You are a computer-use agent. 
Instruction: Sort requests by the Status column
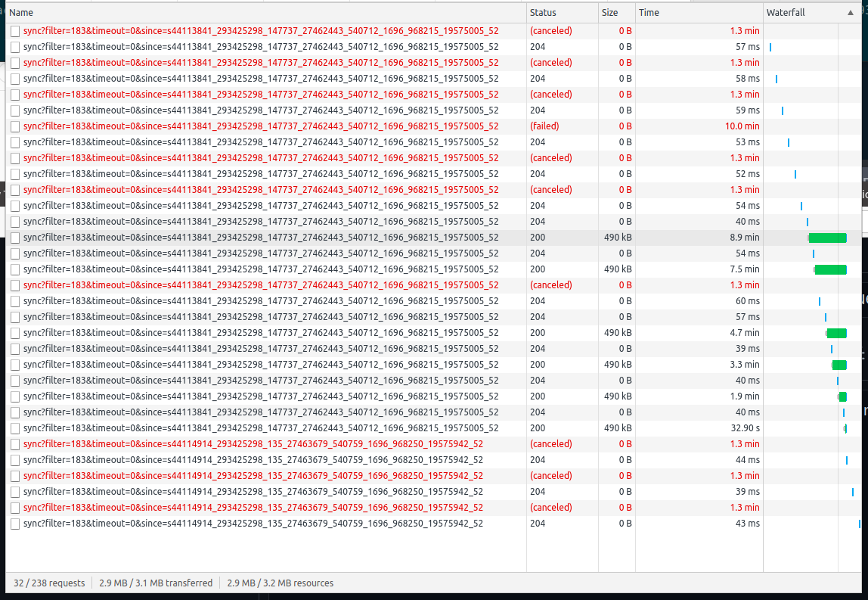click(x=544, y=12)
